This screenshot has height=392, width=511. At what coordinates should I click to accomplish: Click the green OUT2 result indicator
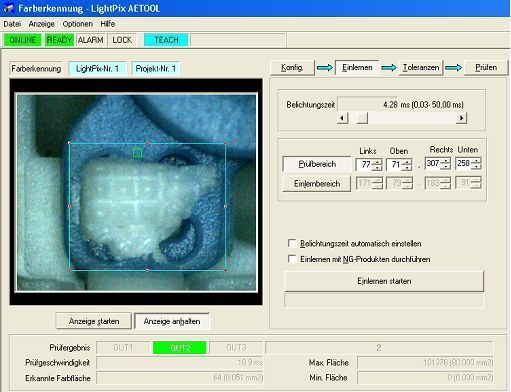(180, 348)
